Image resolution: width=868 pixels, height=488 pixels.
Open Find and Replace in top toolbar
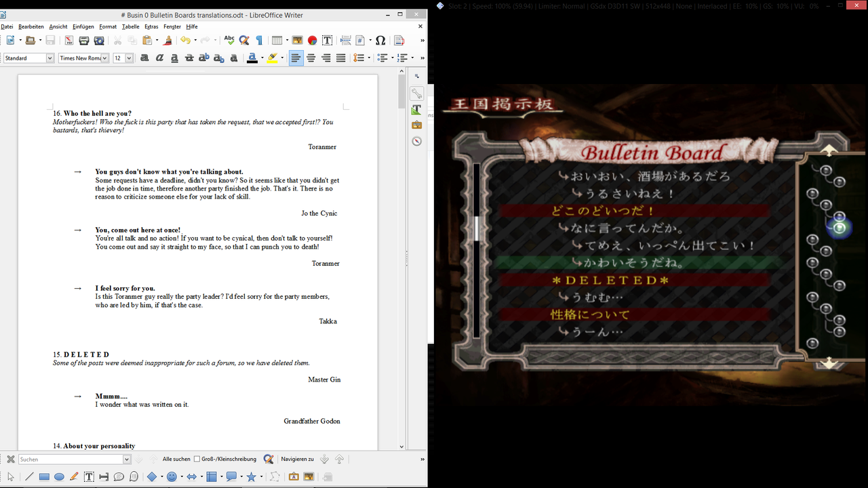pyautogui.click(x=244, y=41)
